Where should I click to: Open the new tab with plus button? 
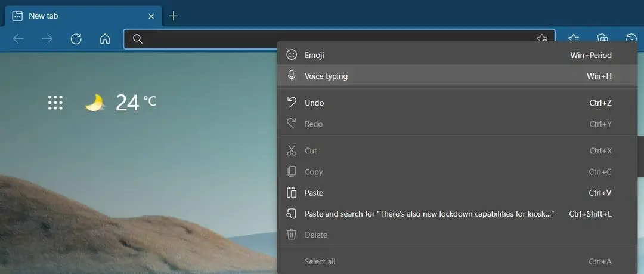click(174, 16)
